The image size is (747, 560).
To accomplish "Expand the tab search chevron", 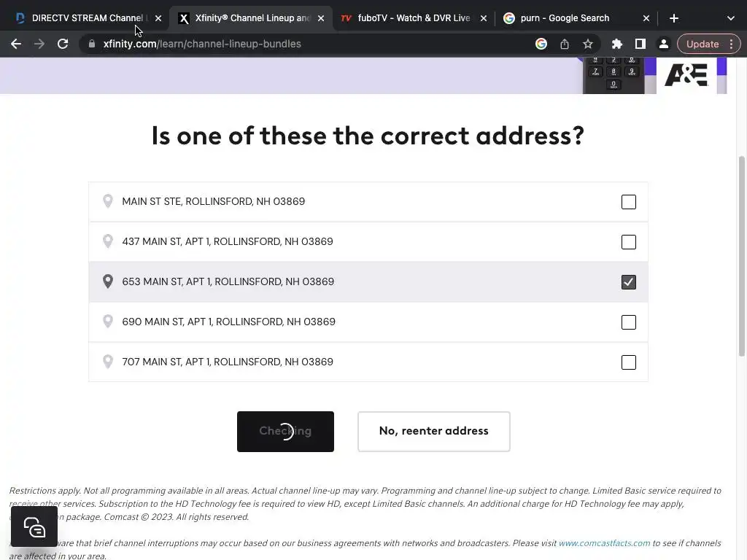I will click(x=730, y=18).
